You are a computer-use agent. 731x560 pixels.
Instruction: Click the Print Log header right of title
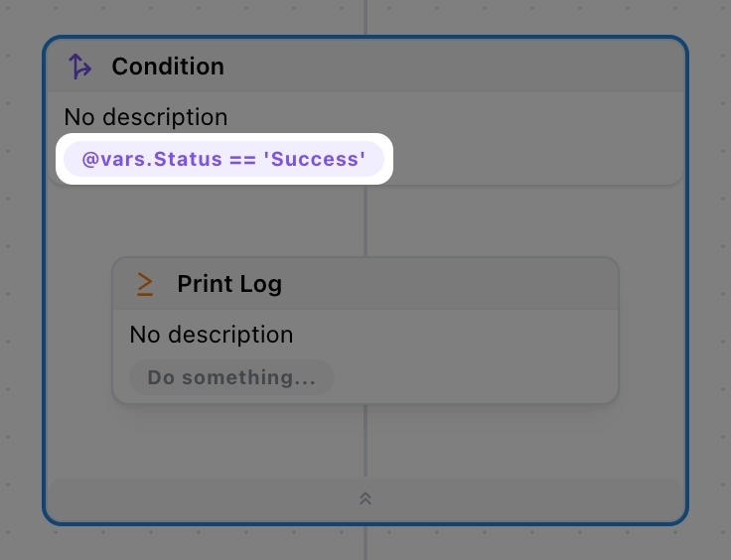coord(447,284)
